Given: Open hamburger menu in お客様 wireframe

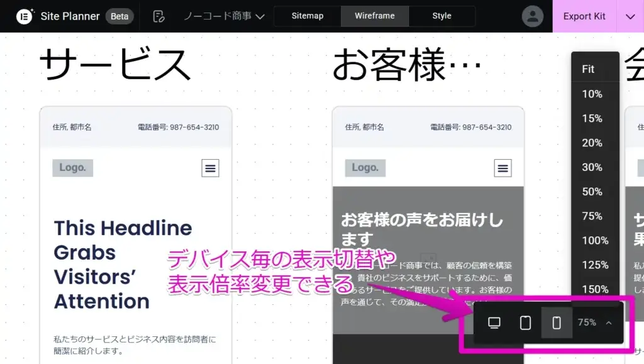Looking at the screenshot, I should coord(502,168).
